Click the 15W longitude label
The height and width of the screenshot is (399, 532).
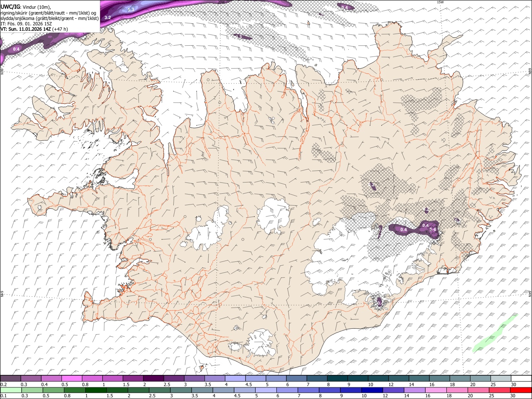coord(440,2)
